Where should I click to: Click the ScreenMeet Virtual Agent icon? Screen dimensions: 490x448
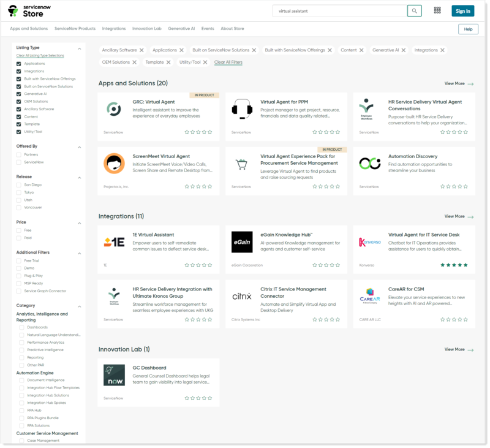tap(114, 164)
